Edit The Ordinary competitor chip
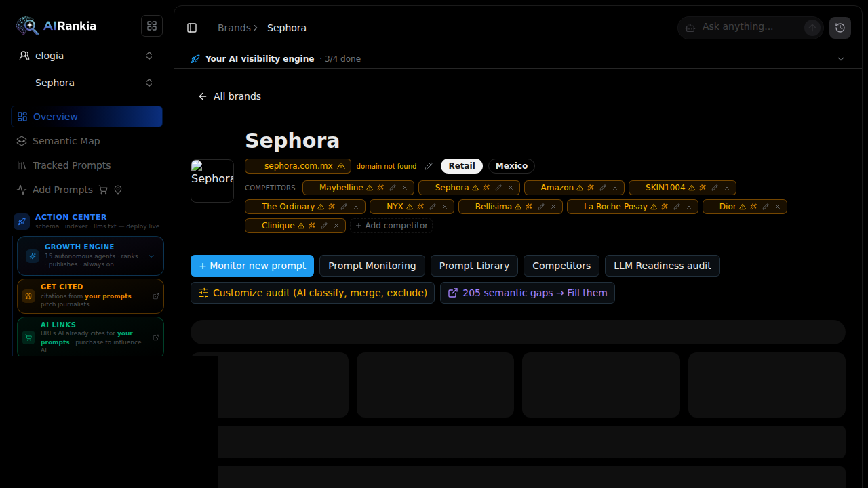Screen dimensions: 868x488 pos(344,207)
